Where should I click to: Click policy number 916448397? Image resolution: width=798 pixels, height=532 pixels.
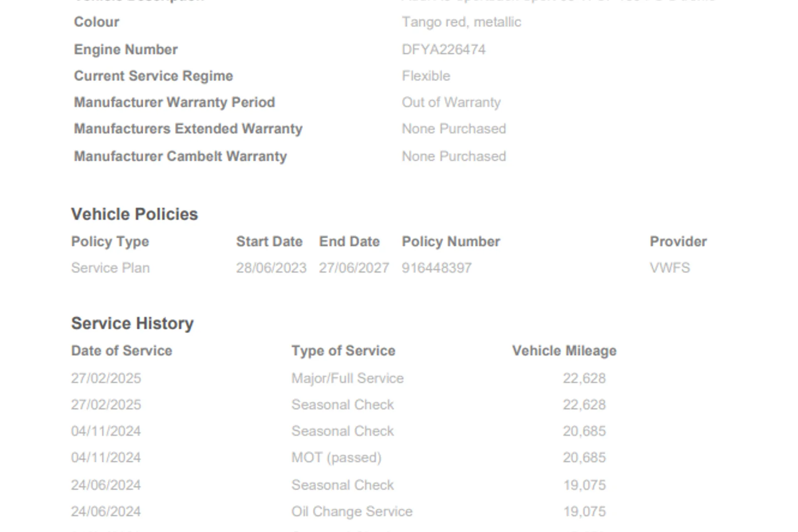click(437, 268)
